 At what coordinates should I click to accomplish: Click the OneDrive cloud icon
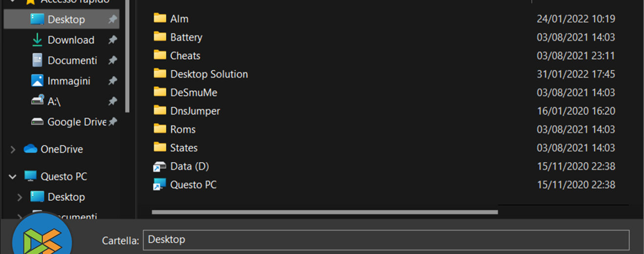point(30,149)
